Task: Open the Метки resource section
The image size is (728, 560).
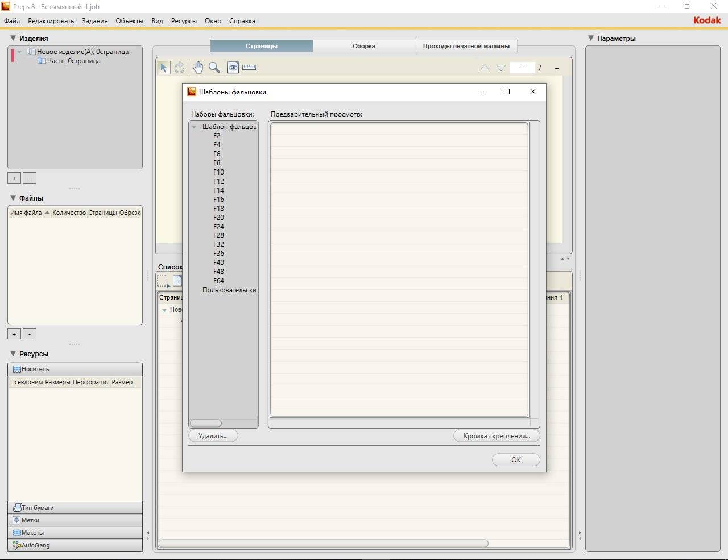Action: (75, 520)
